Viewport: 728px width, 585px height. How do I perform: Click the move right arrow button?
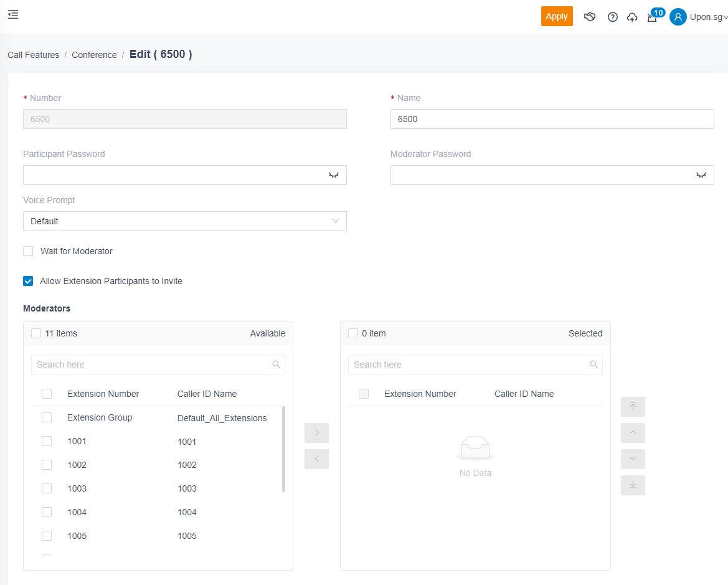coord(316,433)
